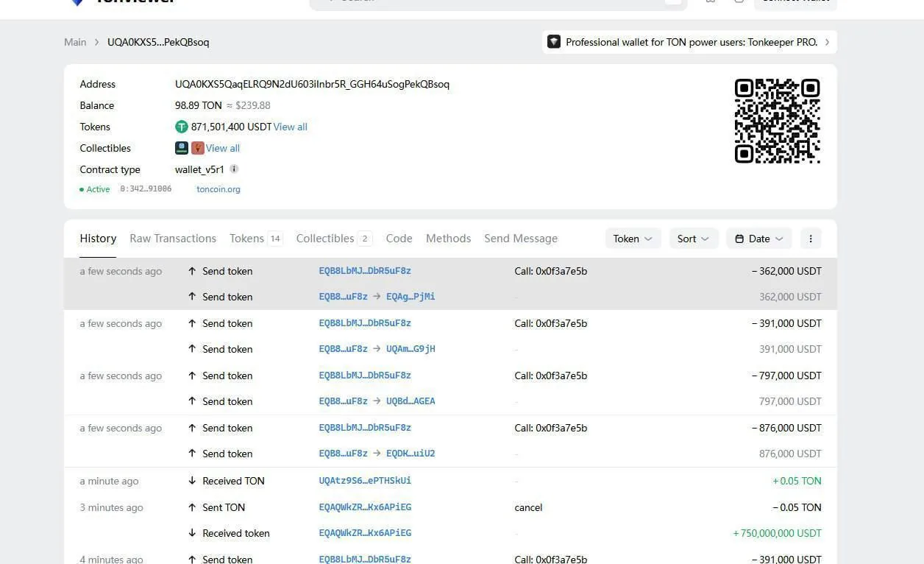Click the +750,000,000 USDT amount

(x=778, y=533)
